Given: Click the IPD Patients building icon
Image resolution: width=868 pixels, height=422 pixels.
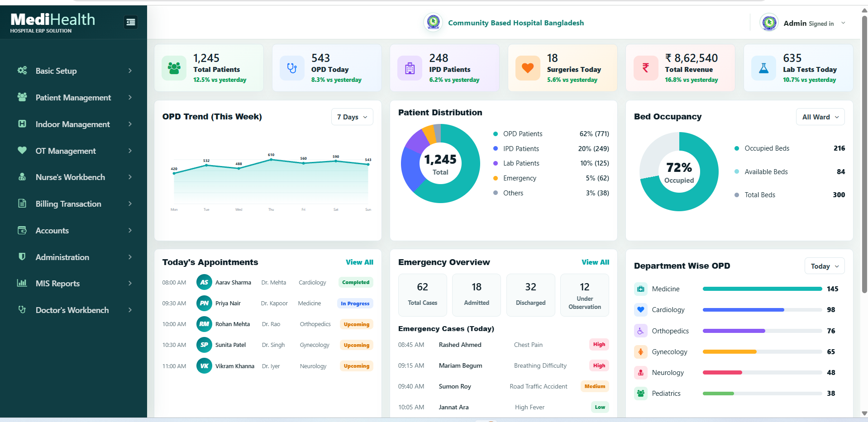Looking at the screenshot, I should 410,68.
